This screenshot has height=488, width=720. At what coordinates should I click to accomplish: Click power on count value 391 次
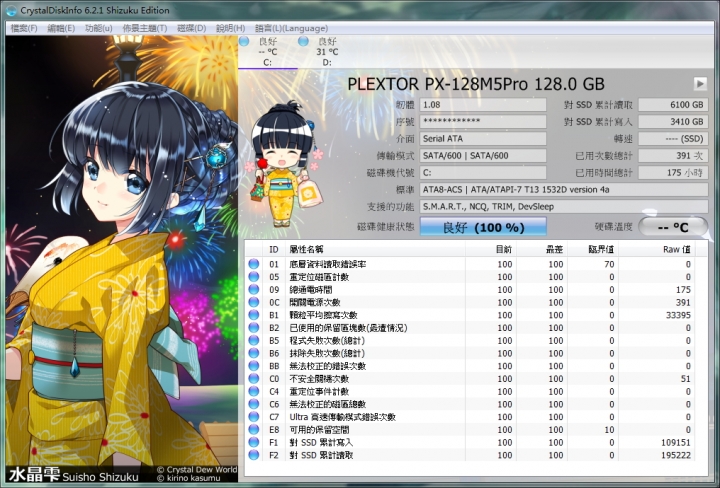673,156
